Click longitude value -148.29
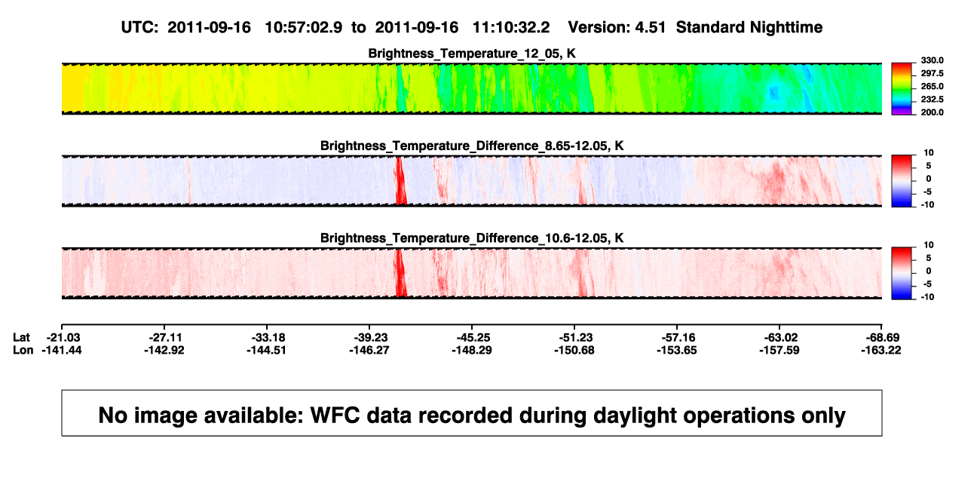This screenshot has height=503, width=980. (472, 350)
